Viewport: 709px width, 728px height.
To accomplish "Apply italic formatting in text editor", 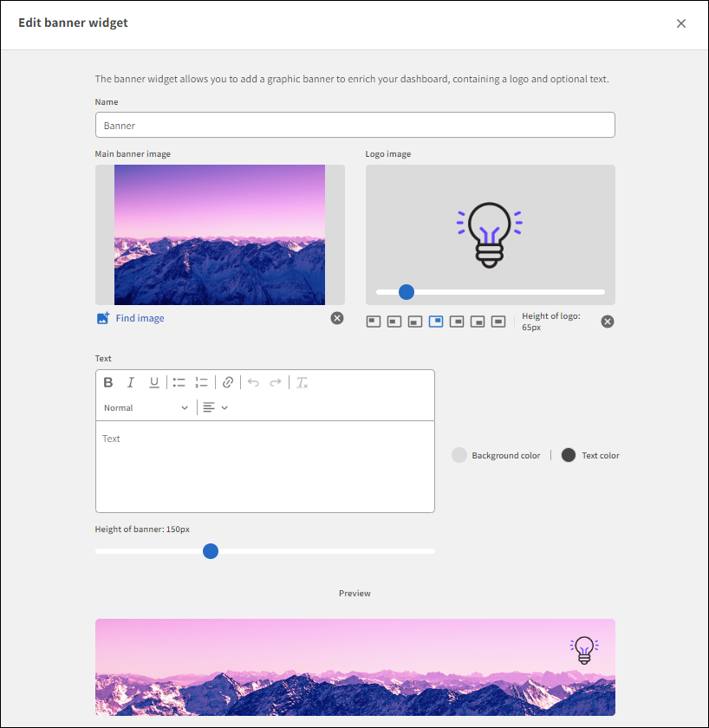I will point(131,382).
